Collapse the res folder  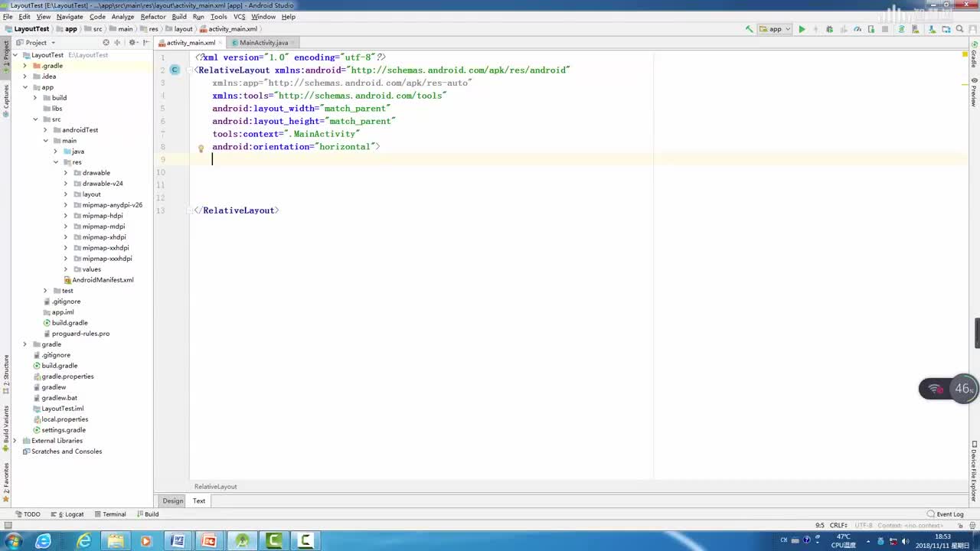pyautogui.click(x=55, y=162)
